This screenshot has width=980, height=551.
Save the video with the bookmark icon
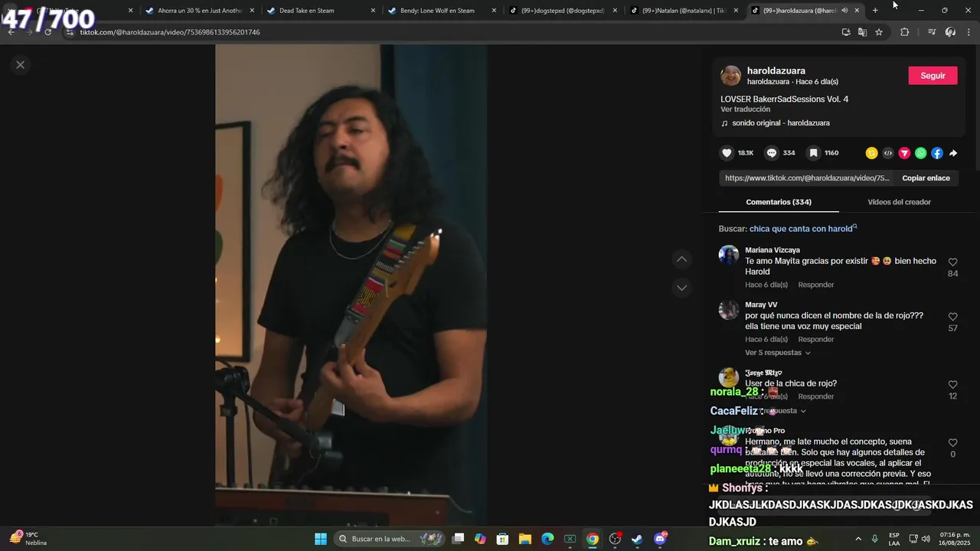[813, 153]
